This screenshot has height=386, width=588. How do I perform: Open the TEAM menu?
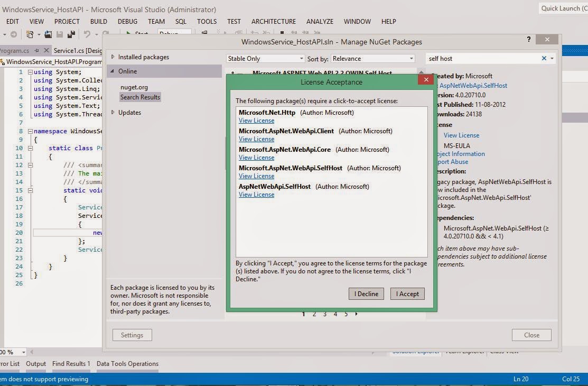coord(156,21)
